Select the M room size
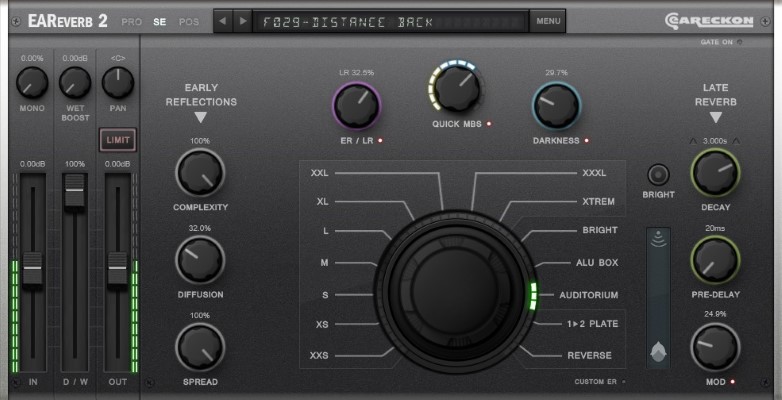Image resolution: width=782 pixels, height=400 pixels. [x=325, y=263]
